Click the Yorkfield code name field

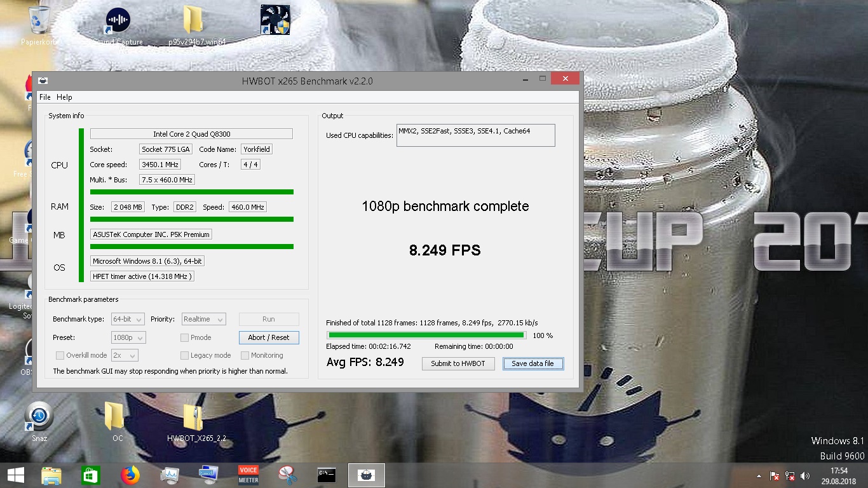[x=257, y=149]
